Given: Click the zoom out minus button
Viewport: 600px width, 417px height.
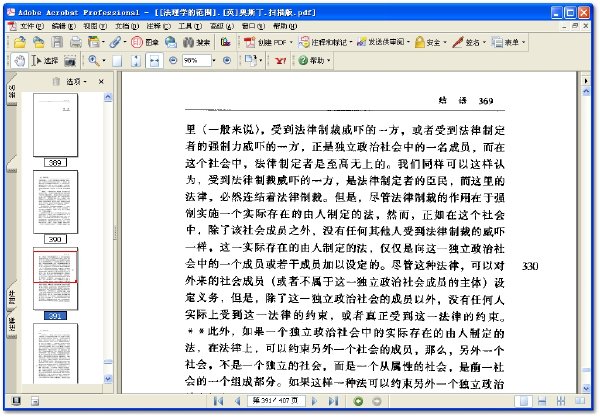Looking at the screenshot, I should [x=173, y=60].
